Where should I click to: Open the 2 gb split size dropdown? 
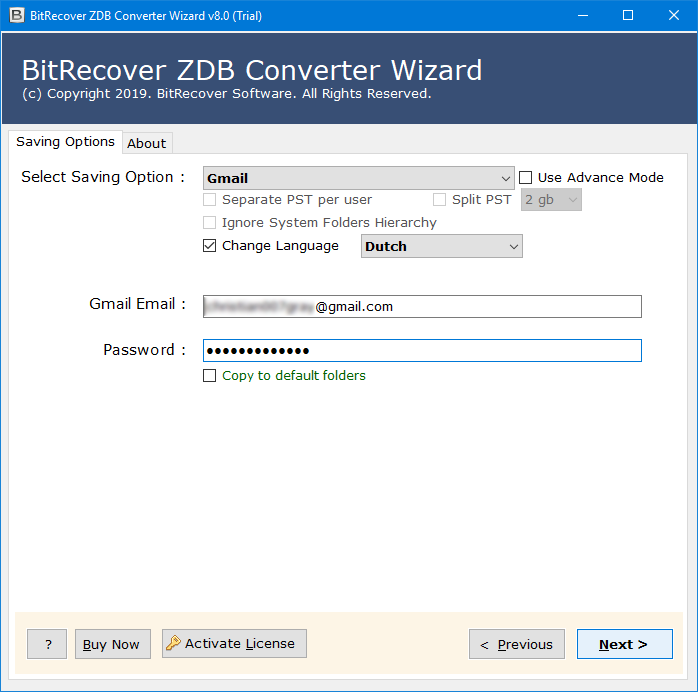click(551, 200)
